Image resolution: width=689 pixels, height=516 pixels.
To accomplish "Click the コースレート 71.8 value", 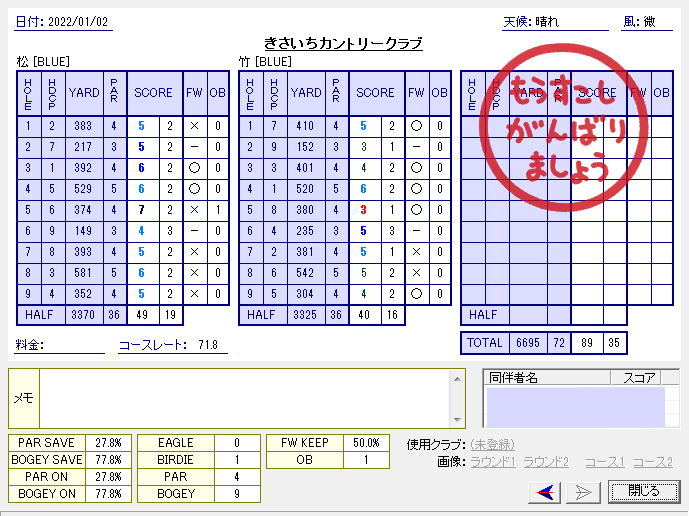I will 206,346.
